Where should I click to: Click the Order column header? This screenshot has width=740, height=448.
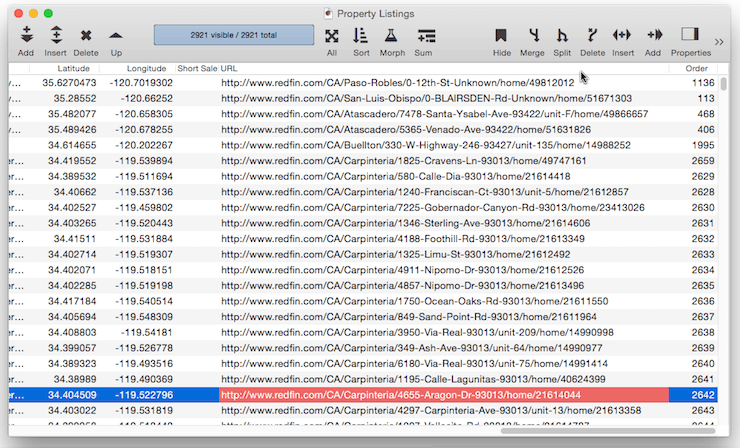point(697,68)
